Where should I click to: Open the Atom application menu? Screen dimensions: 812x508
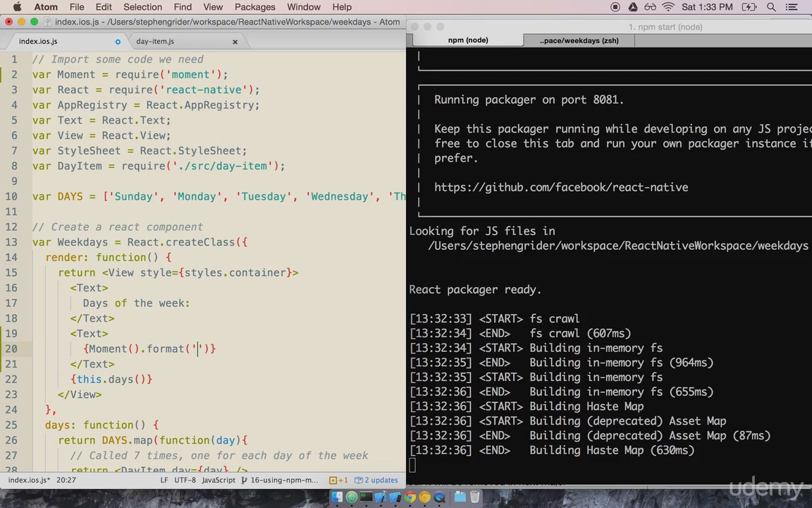46,7
